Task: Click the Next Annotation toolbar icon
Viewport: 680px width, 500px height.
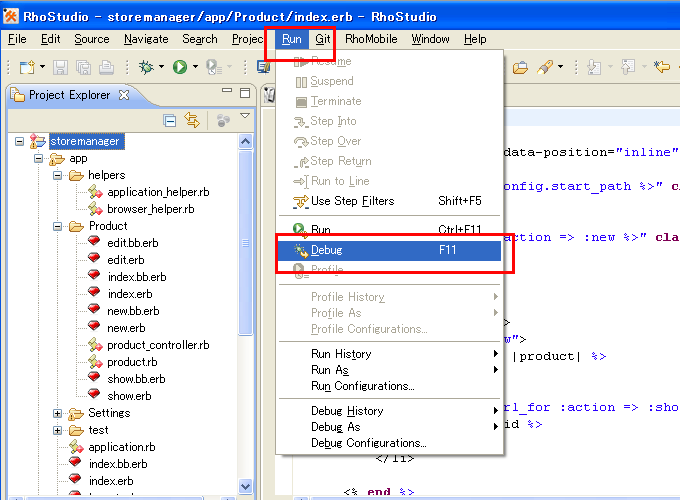Action: pyautogui.click(x=594, y=67)
